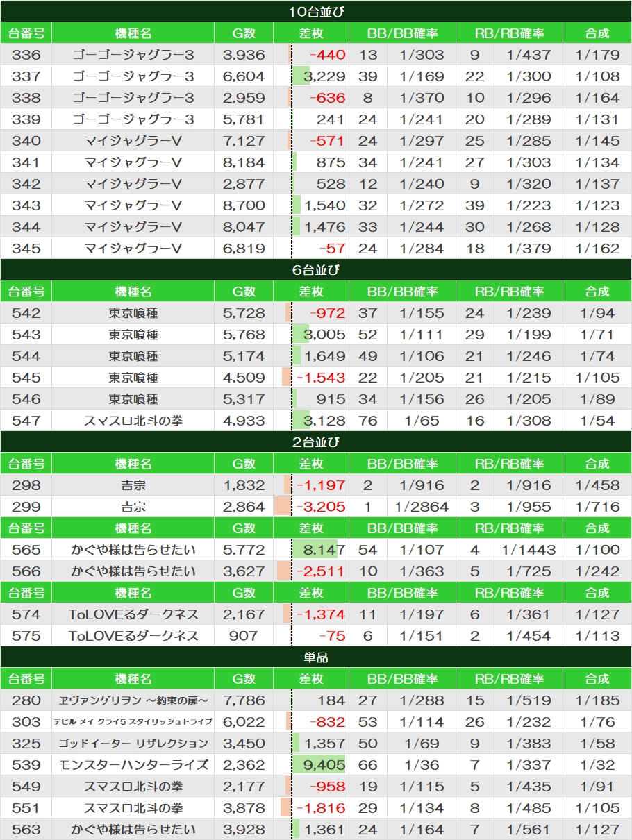Select the BB/BB確率 column header under 10台並び
Image resolution: width=632 pixels, height=840 pixels.
tap(402, 33)
